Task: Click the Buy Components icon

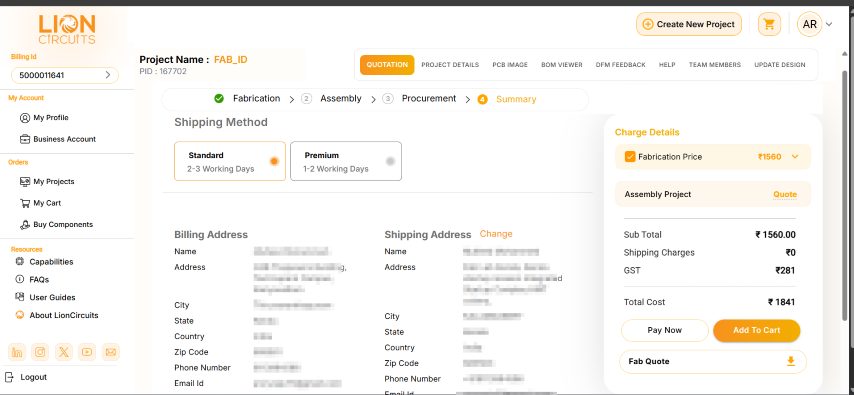Action: click(25, 224)
